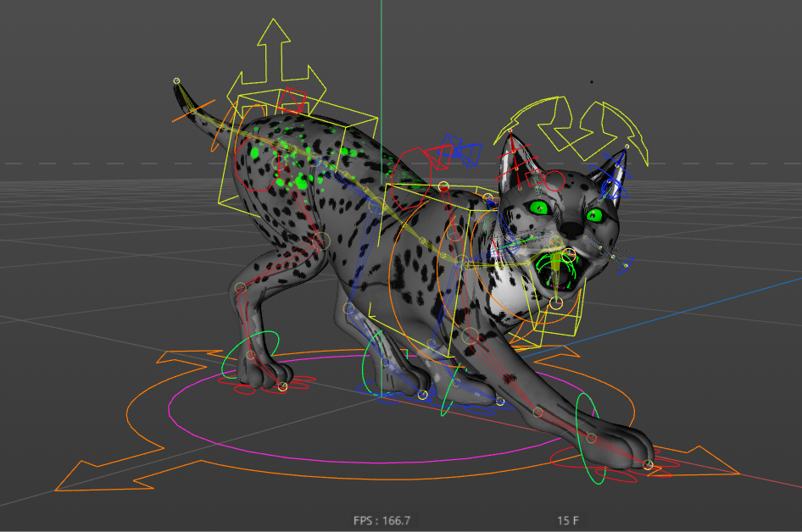Select the orange line controller near the tail base
This screenshot has width=802, height=532.
coord(192,112)
